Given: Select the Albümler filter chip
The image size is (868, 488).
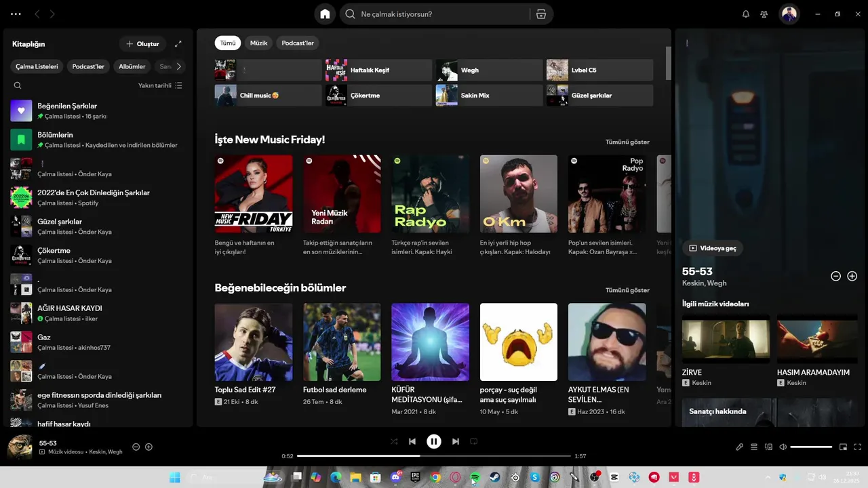Looking at the screenshot, I should point(132,66).
